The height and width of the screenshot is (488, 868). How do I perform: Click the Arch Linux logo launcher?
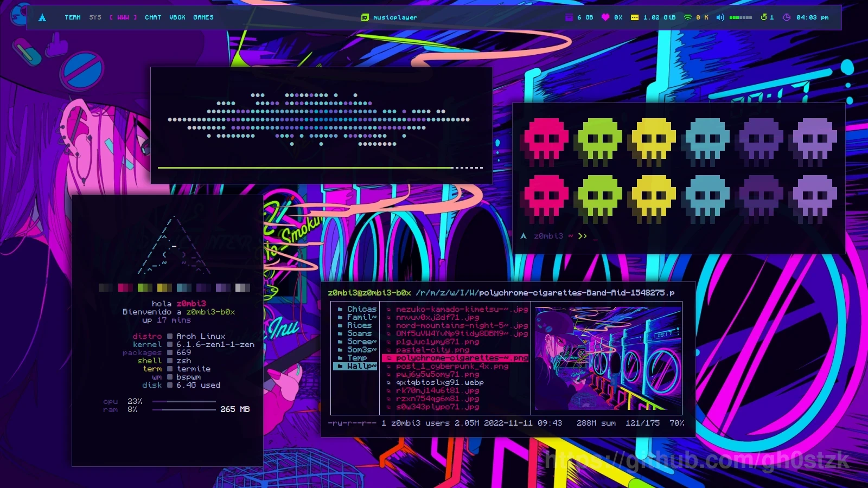[x=42, y=17]
